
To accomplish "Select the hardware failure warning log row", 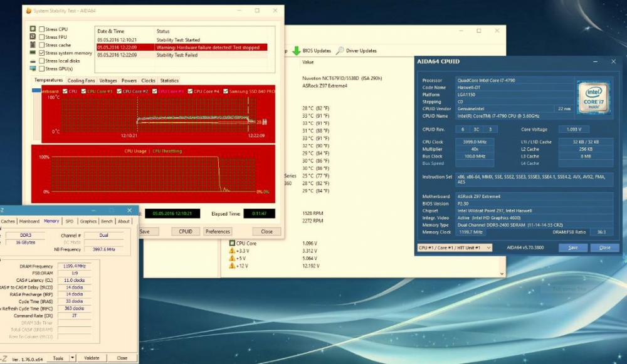I will point(181,47).
